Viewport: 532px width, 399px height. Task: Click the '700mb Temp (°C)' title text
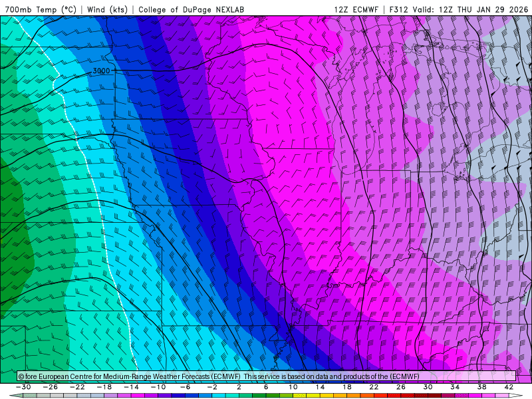(41, 9)
